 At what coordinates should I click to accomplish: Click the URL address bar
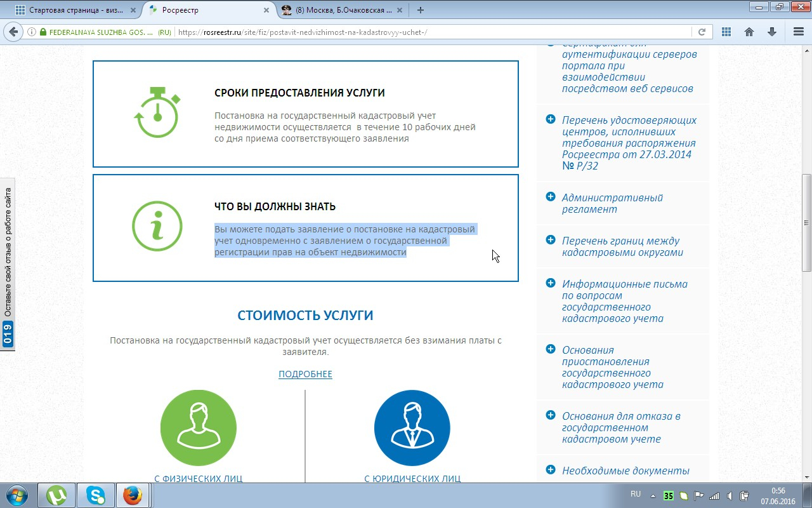pos(431,32)
